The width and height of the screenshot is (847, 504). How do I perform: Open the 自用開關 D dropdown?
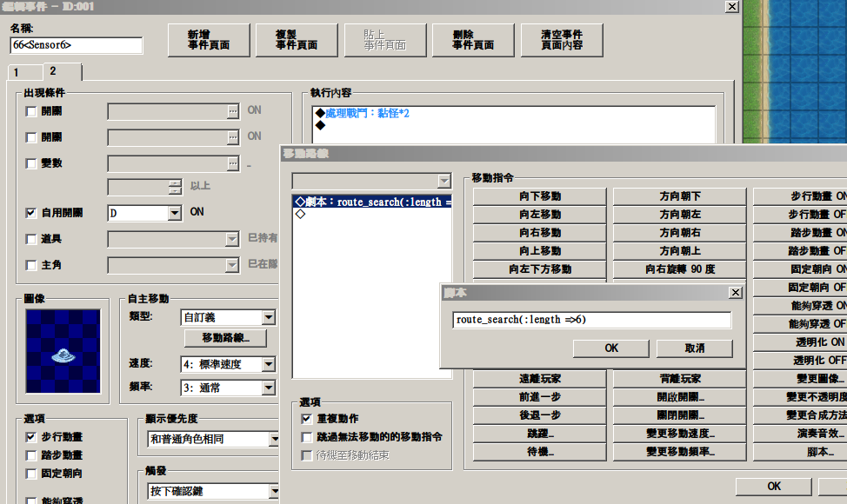[x=174, y=213]
